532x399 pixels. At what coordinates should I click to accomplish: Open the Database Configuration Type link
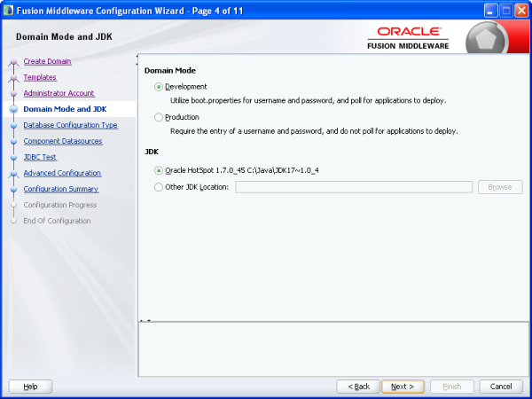[70, 125]
